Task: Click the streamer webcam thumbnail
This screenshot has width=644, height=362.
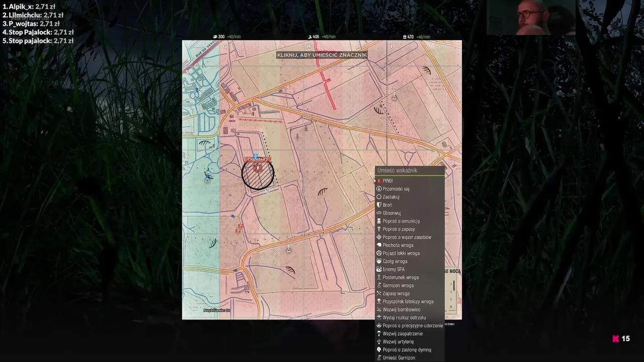Action: tap(531, 17)
